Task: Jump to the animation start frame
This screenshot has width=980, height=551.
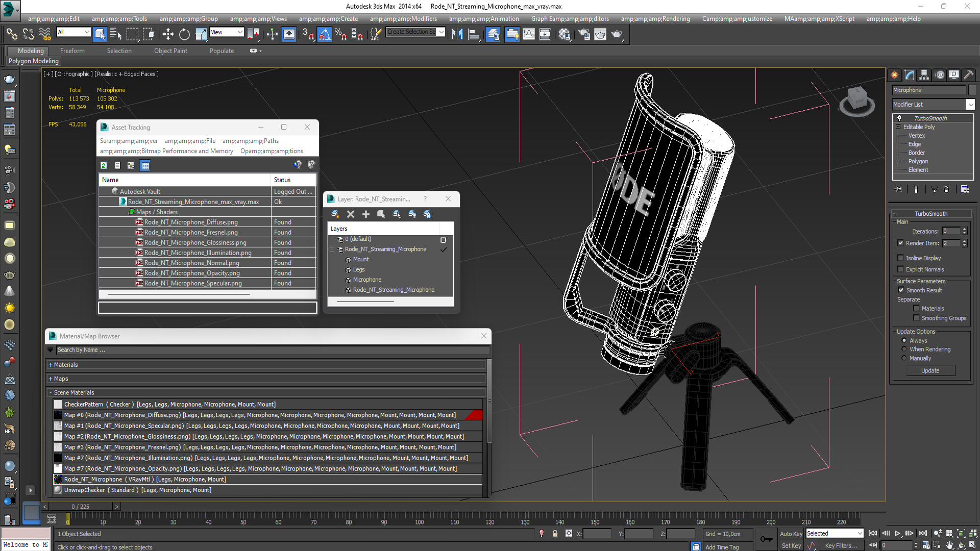Action: [873, 534]
